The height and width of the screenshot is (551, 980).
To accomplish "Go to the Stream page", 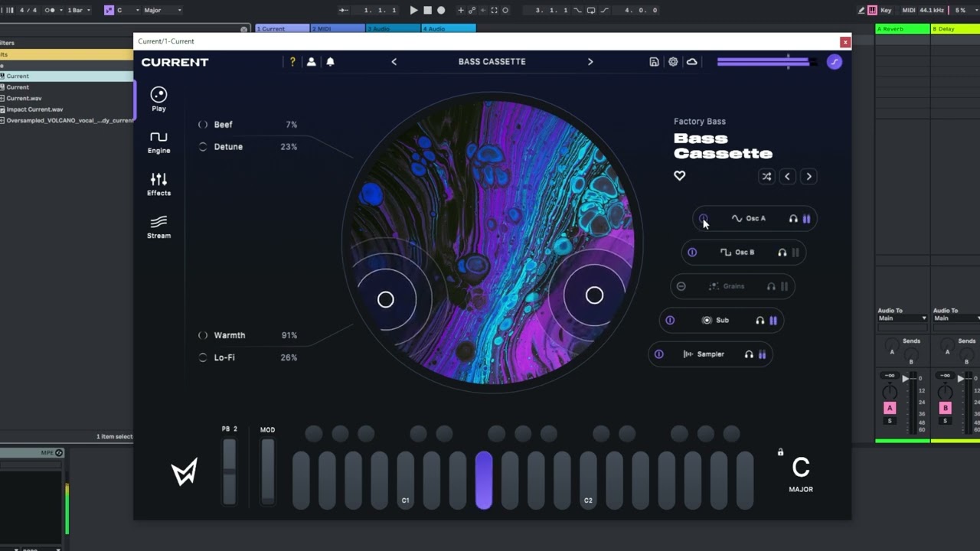I will (158, 227).
